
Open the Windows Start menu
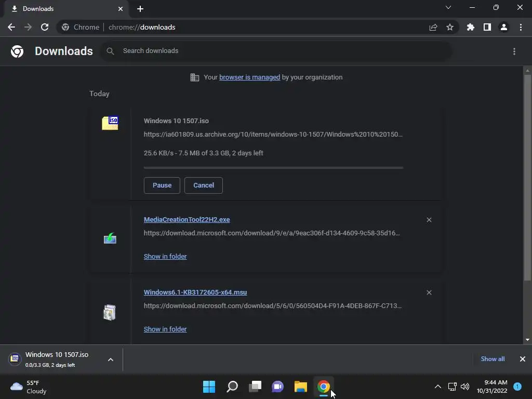[x=209, y=387]
